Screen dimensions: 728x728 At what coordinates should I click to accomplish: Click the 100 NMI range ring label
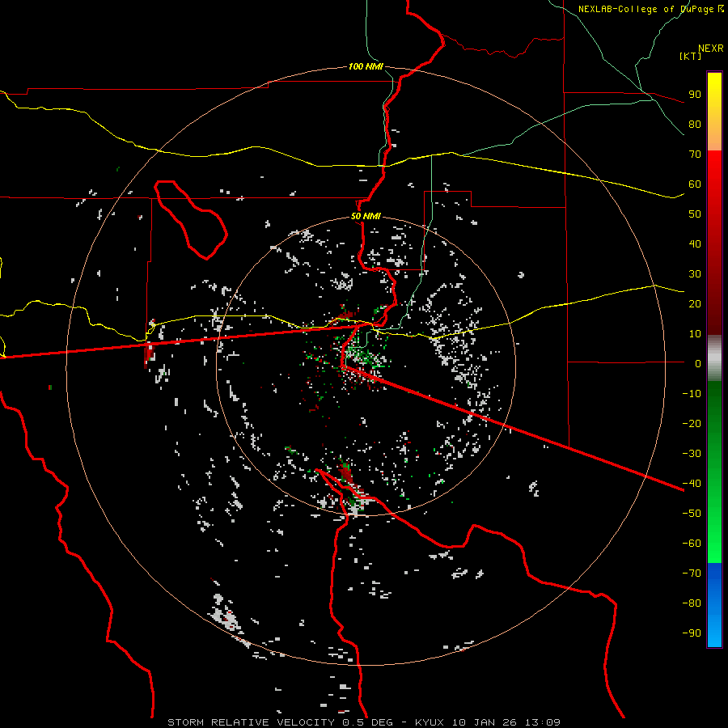[x=366, y=66]
